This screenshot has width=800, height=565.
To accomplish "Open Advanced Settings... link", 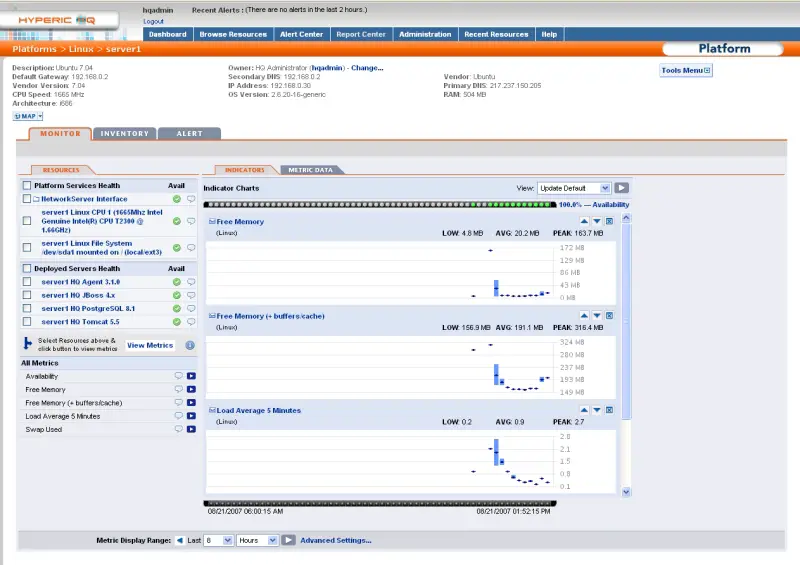I will point(336,540).
